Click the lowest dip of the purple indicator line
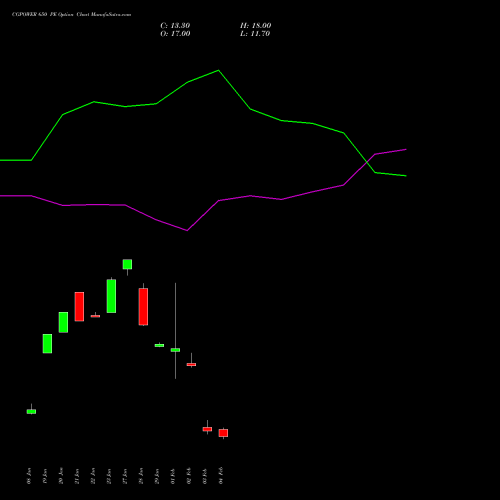The width and height of the screenshot is (500, 500). [x=187, y=230]
